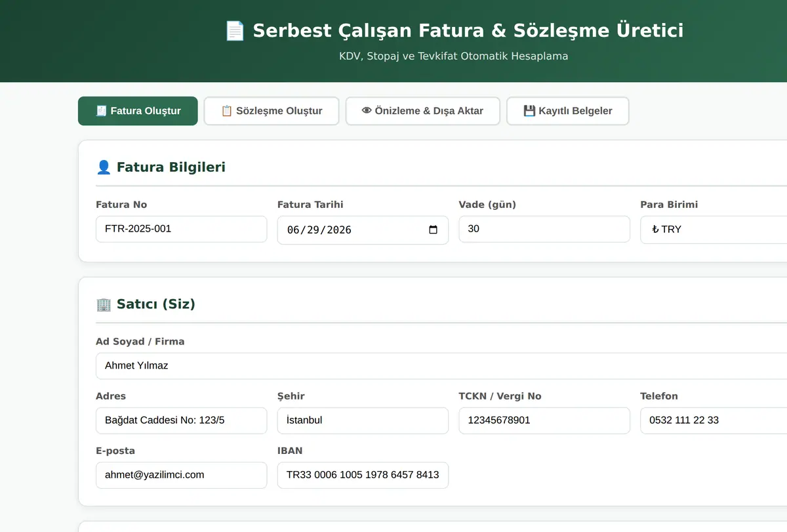Click the Fatura Tarihi date field
The width and height of the screenshot is (787, 532).
(363, 230)
